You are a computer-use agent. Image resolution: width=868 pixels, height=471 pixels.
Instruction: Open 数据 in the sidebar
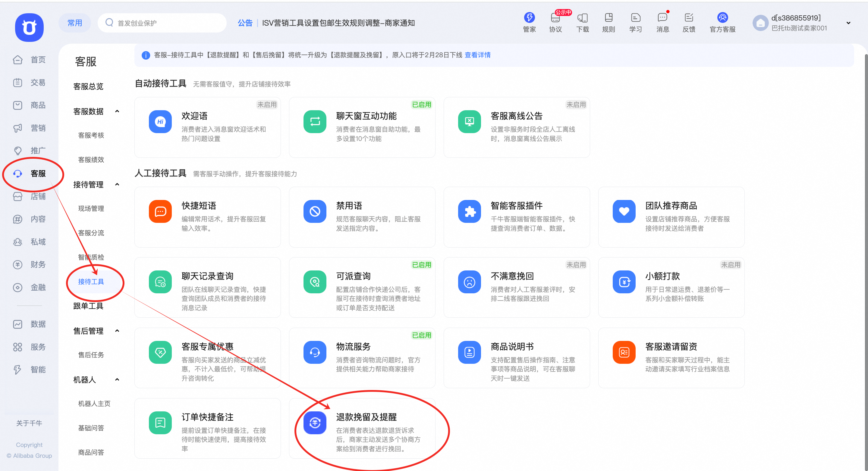pos(29,324)
